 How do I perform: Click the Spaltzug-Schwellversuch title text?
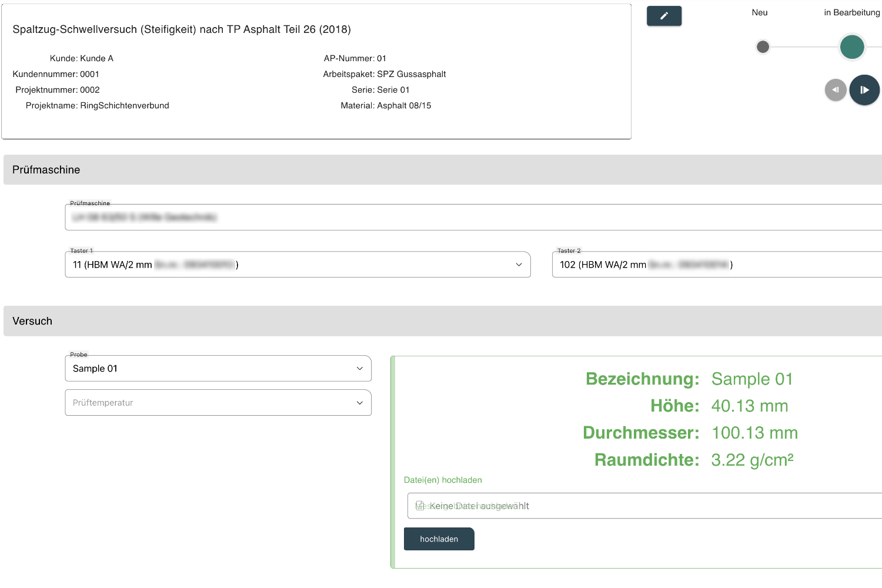point(182,29)
